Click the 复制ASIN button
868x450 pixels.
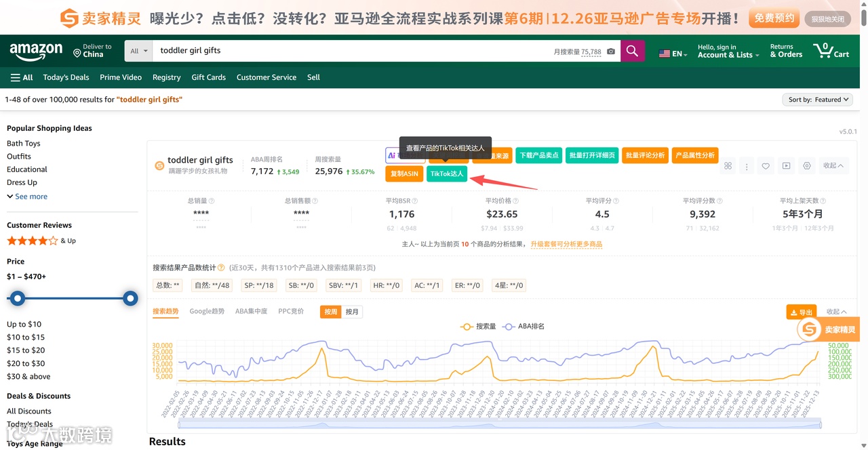(x=404, y=173)
